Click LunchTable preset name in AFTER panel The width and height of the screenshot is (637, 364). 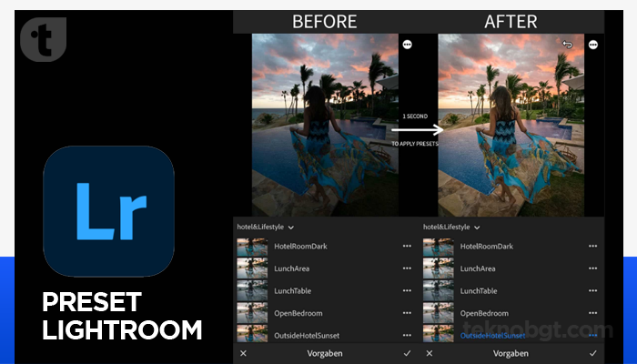pyautogui.click(x=479, y=291)
